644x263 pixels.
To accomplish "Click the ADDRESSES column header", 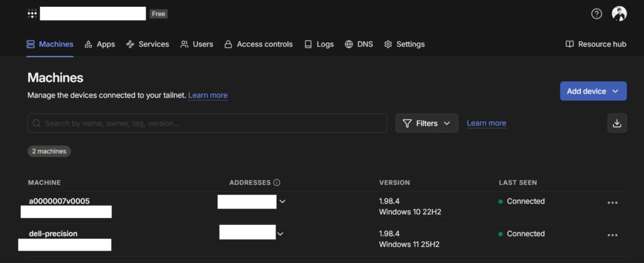I will [250, 182].
